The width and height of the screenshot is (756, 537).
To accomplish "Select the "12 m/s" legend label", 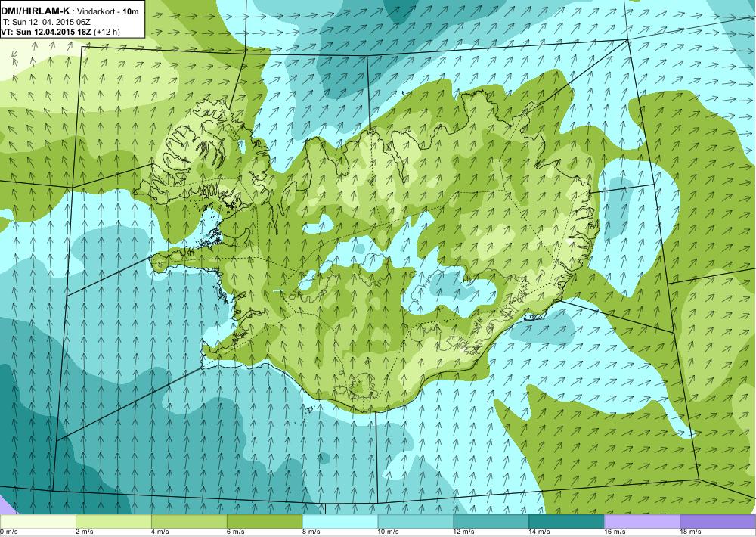I will point(464,532).
